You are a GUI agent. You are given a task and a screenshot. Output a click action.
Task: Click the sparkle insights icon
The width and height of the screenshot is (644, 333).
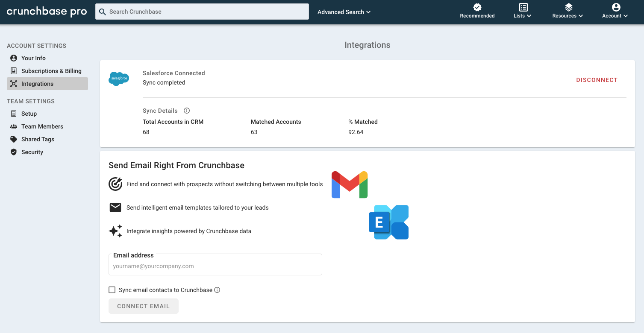[115, 231]
